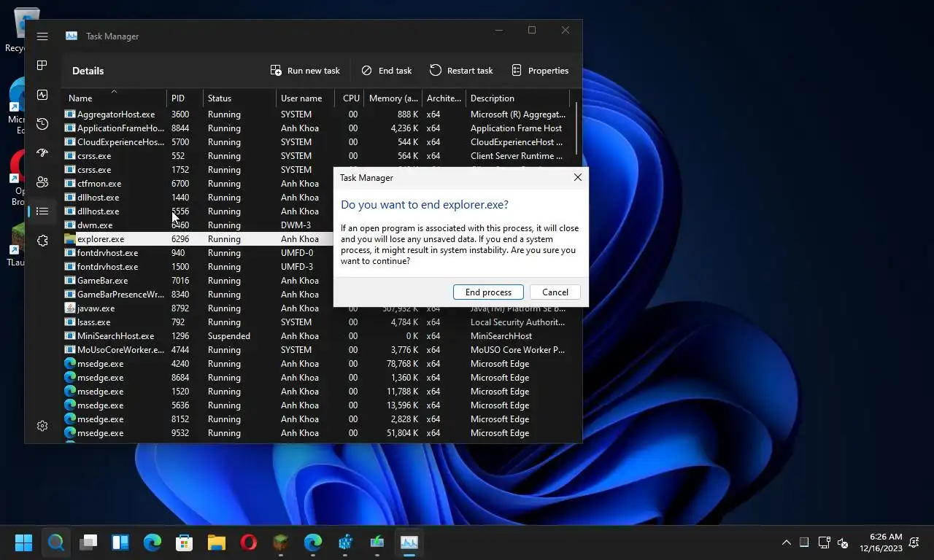Open the muted volume tray icon
Screen dimensions: 934x560
[843, 542]
